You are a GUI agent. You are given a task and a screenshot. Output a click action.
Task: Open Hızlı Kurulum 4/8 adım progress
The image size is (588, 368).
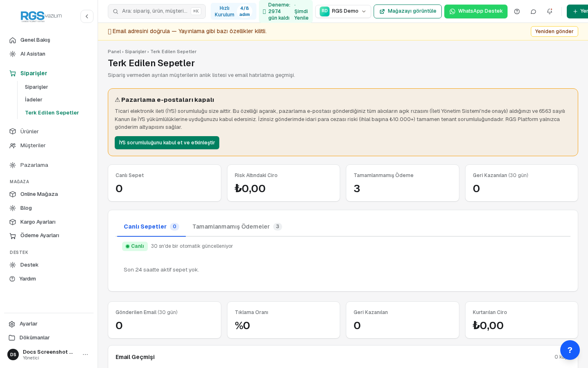(234, 11)
